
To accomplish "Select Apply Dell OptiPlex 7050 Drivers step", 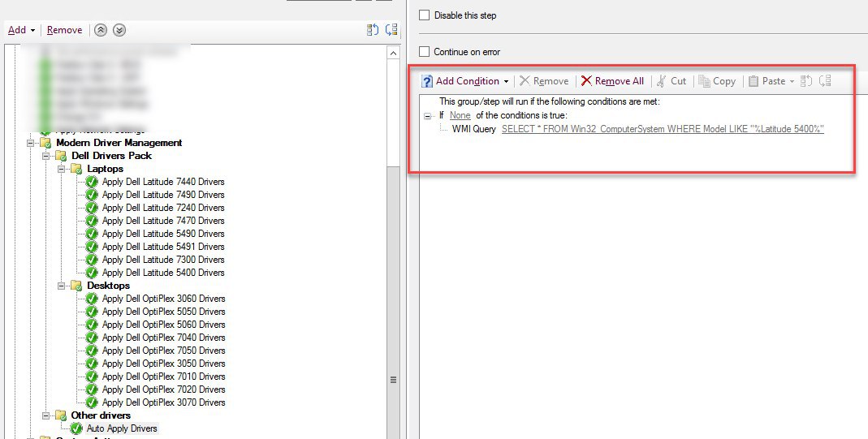I will coord(164,351).
